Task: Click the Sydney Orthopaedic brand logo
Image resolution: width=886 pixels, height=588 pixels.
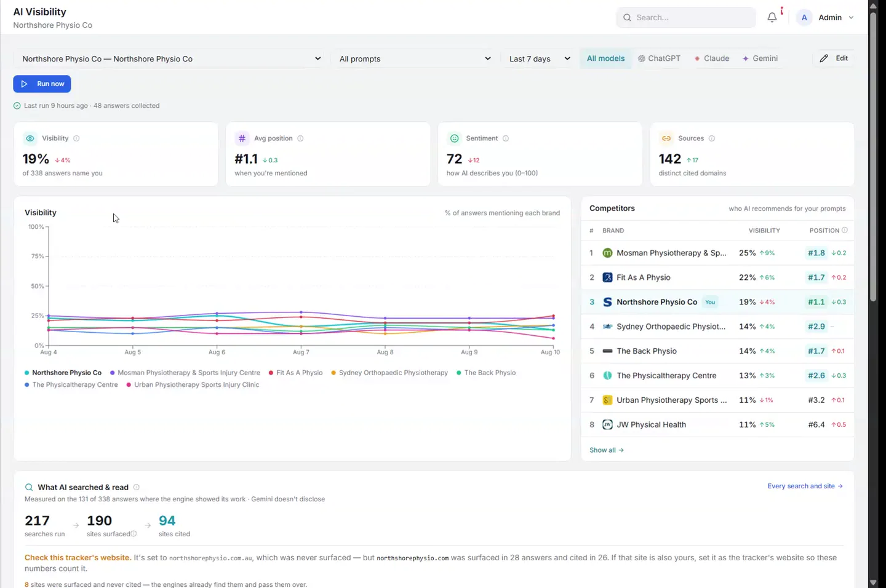Action: (607, 327)
